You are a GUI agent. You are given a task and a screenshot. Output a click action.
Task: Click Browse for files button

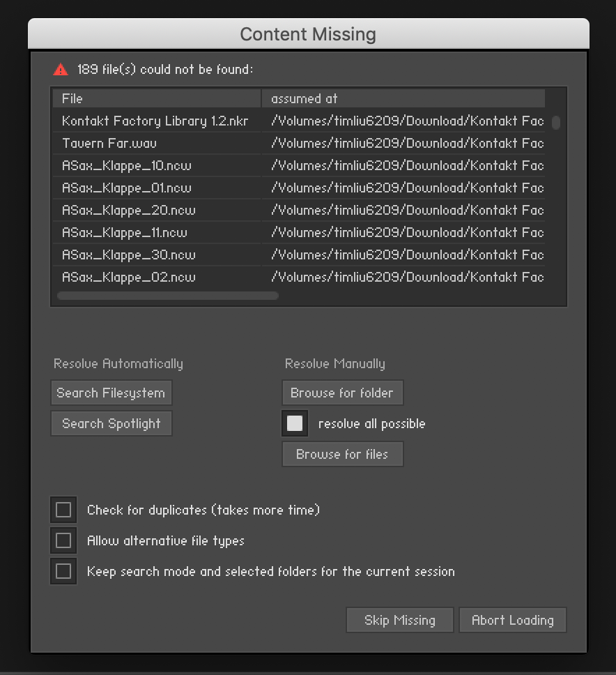pyautogui.click(x=342, y=454)
